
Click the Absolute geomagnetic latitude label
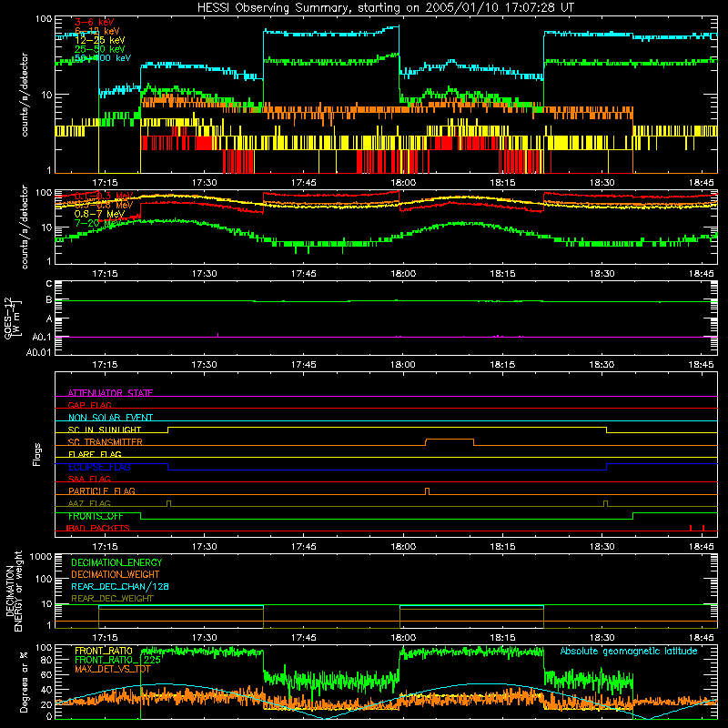tap(629, 651)
